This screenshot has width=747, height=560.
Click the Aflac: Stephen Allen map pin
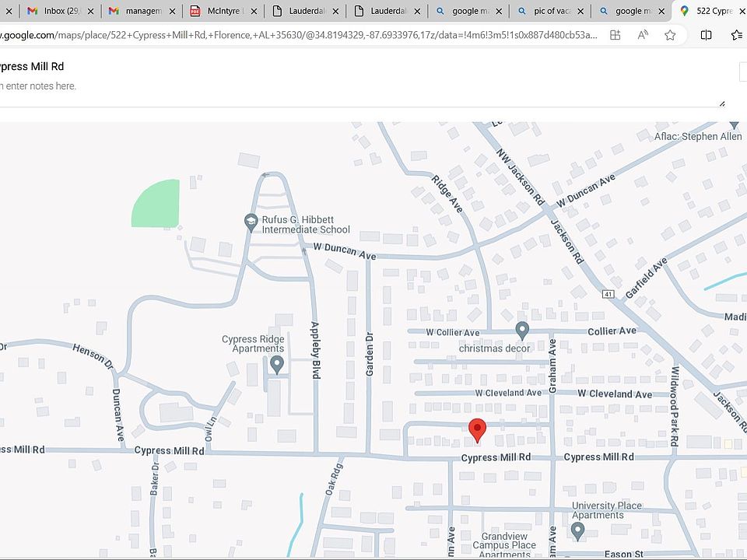tap(734, 124)
